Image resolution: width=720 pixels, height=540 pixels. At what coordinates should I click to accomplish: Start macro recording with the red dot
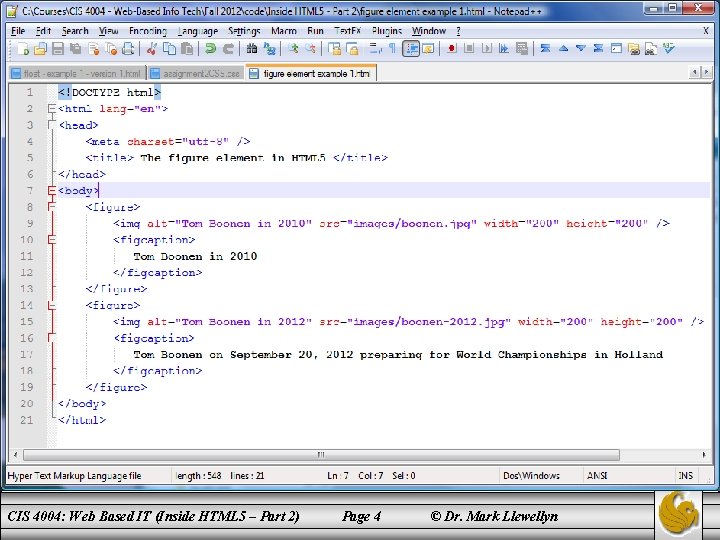(x=451, y=48)
